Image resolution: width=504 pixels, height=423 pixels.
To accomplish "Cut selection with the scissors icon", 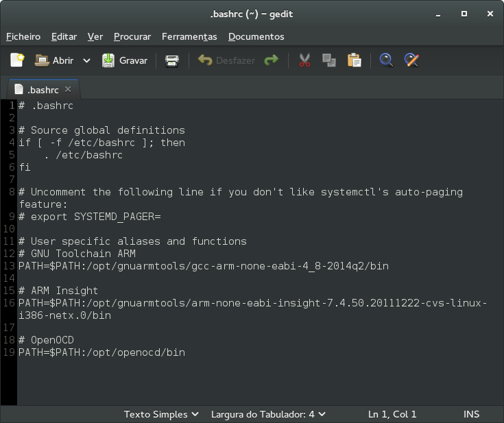I will pyautogui.click(x=304, y=60).
